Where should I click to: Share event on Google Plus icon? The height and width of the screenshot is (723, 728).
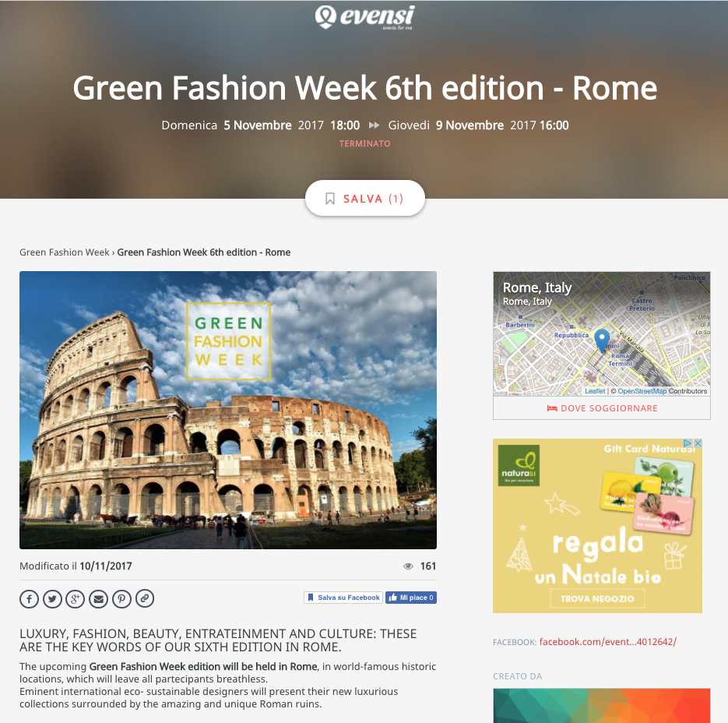[x=76, y=598]
